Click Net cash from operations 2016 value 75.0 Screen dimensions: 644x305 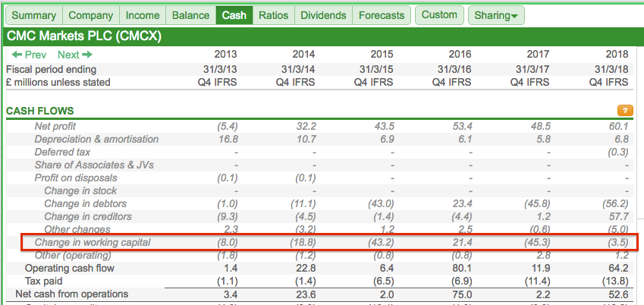click(x=461, y=294)
